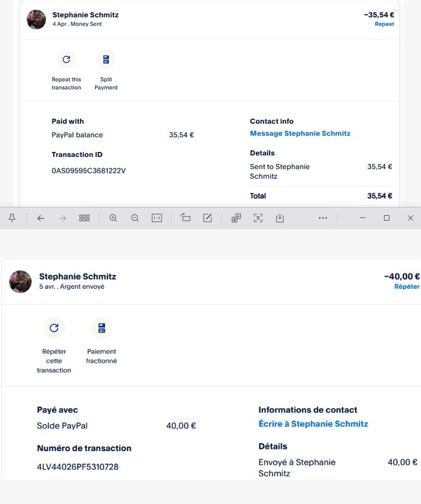Rotate the image
This screenshot has width=421, height=504.
click(x=186, y=218)
